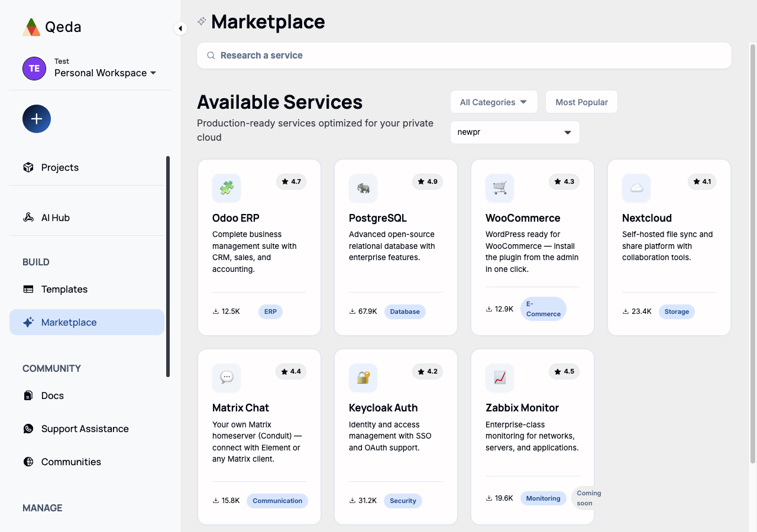Click the 67.9K download count text
The image size is (757, 532).
click(x=368, y=312)
